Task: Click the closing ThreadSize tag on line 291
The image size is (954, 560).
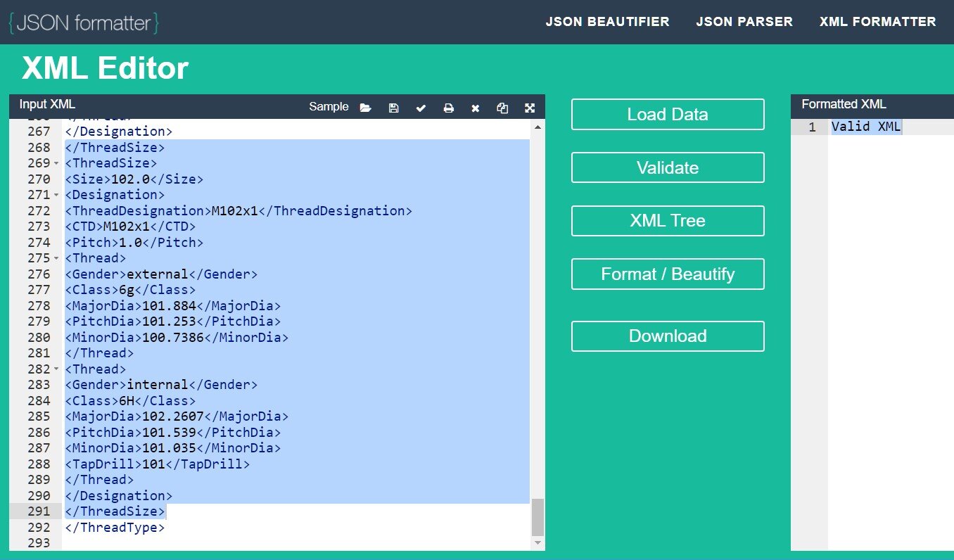Action: point(115,511)
